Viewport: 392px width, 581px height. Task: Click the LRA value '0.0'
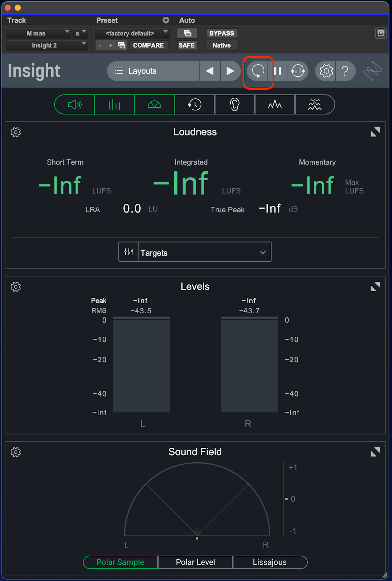[132, 209]
